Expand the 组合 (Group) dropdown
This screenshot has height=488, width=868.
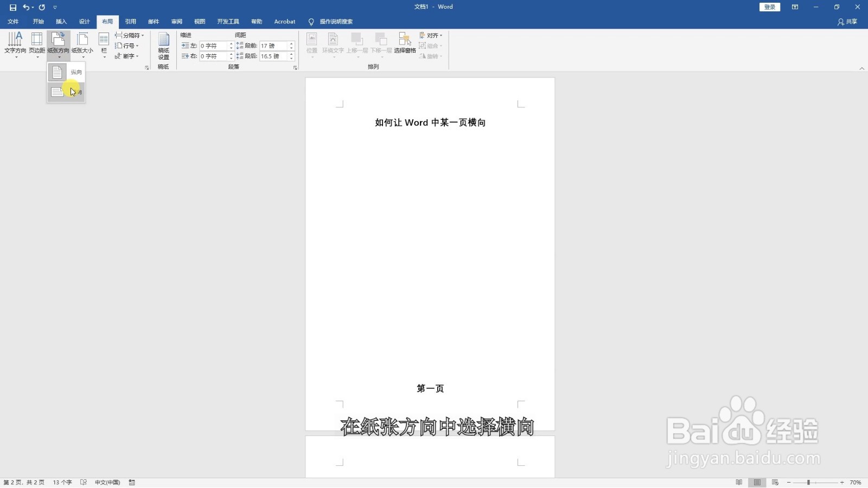(x=431, y=46)
